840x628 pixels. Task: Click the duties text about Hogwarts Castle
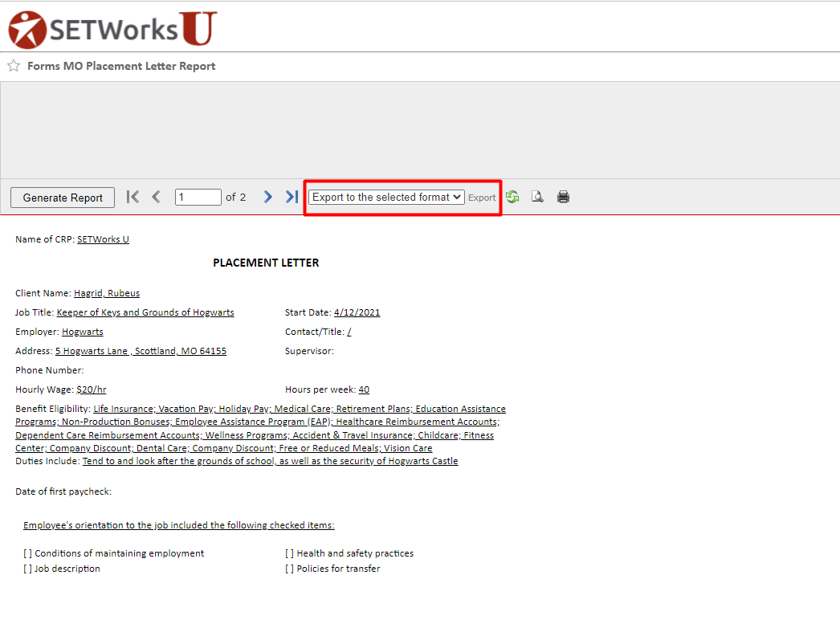tap(270, 461)
